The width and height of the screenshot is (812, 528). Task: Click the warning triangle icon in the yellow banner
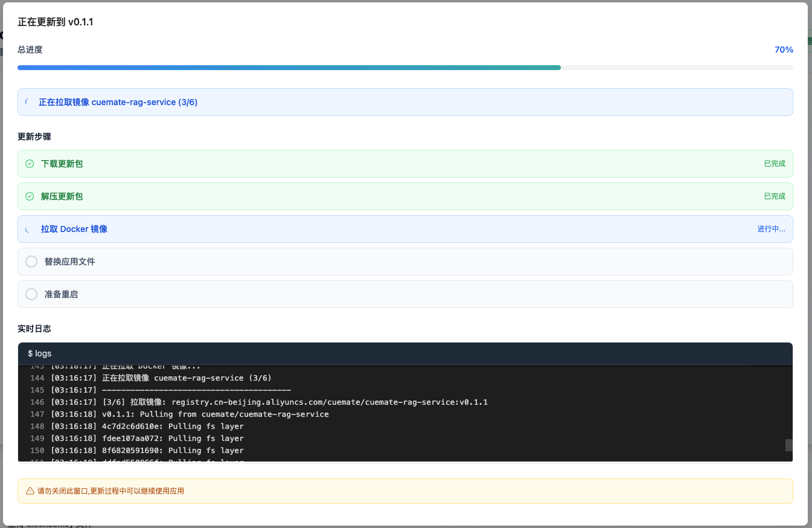pyautogui.click(x=30, y=491)
